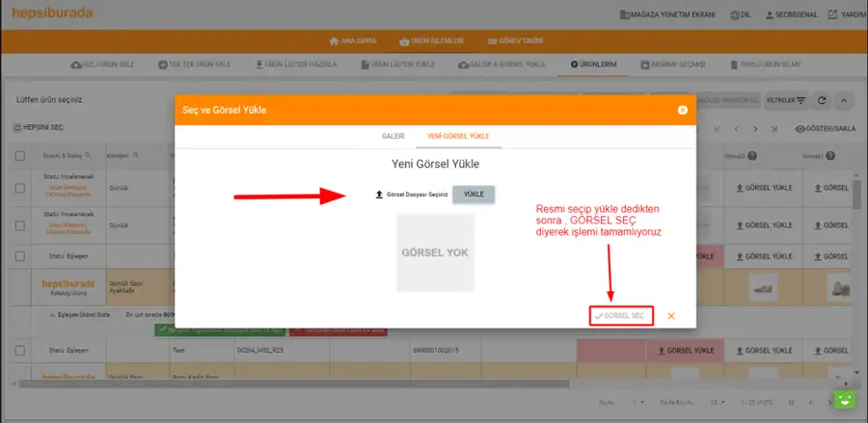Click the help icon beside Görsel3
The image size is (868, 423).
pyautogui.click(x=830, y=156)
